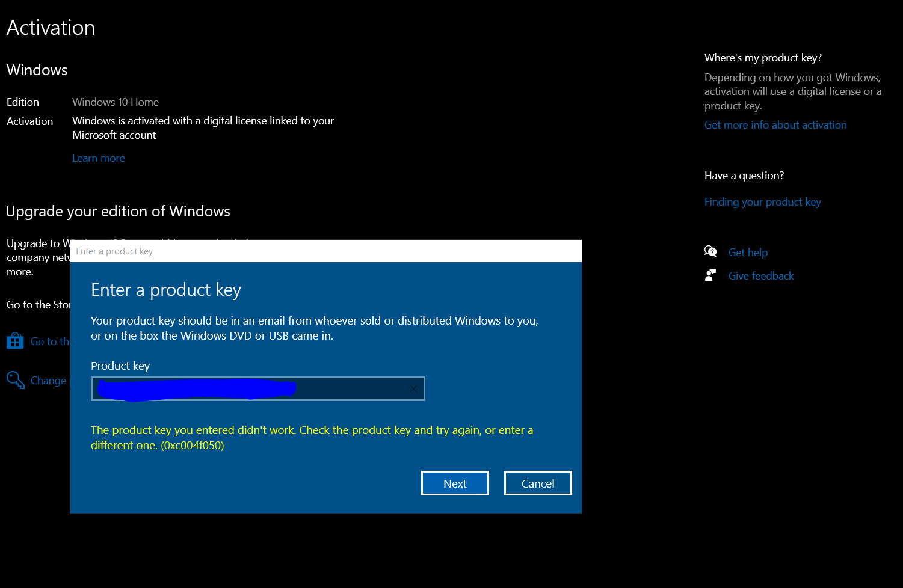
Task: Click the 'Activation' page title
Action: click(51, 28)
